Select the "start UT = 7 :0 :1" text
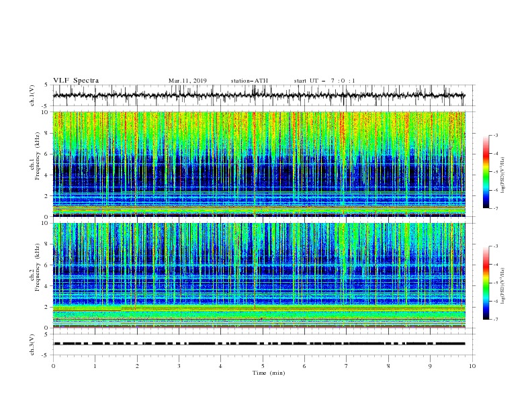This screenshot has width=532, height=411. coord(324,81)
